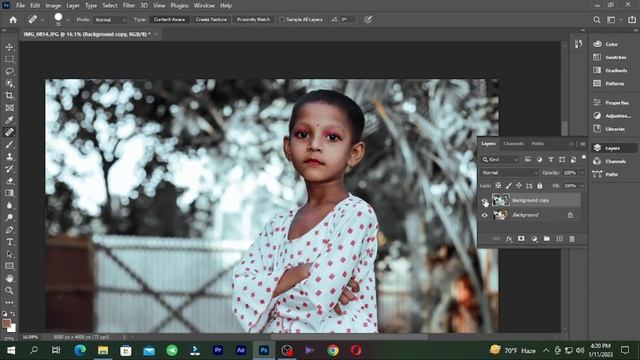
Task: Open the Image menu
Action: 53,6
